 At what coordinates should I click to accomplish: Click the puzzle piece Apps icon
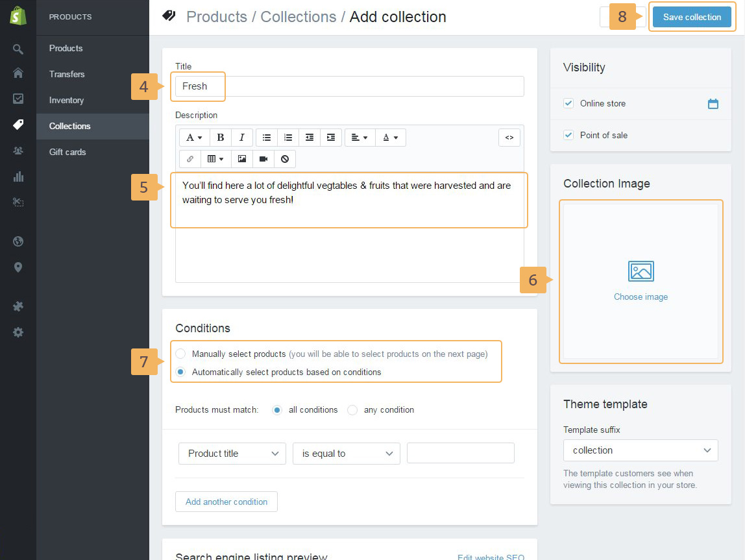coord(18,306)
